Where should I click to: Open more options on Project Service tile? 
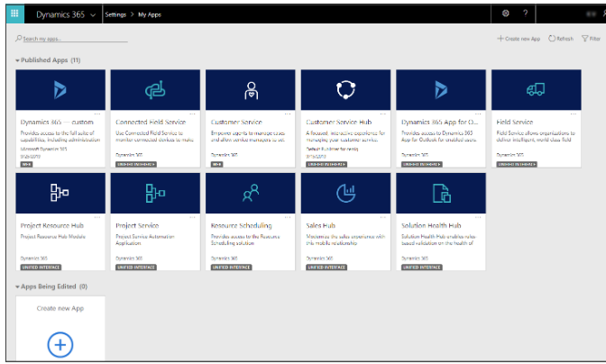click(192, 217)
